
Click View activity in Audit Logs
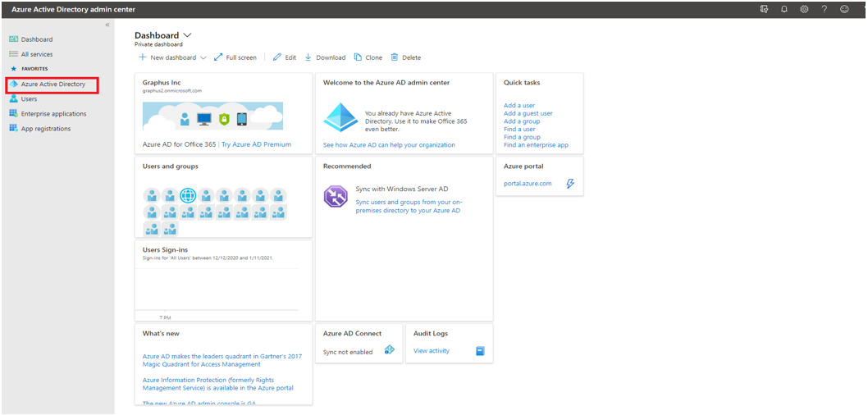(x=432, y=351)
